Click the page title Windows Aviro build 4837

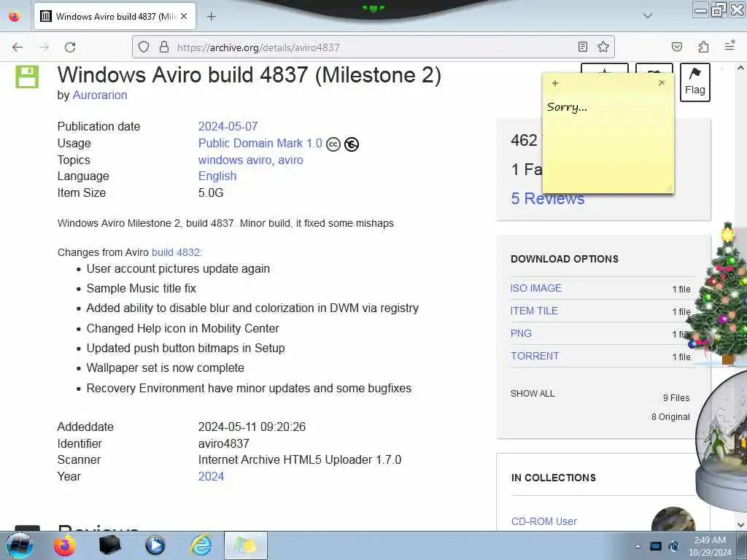[249, 75]
